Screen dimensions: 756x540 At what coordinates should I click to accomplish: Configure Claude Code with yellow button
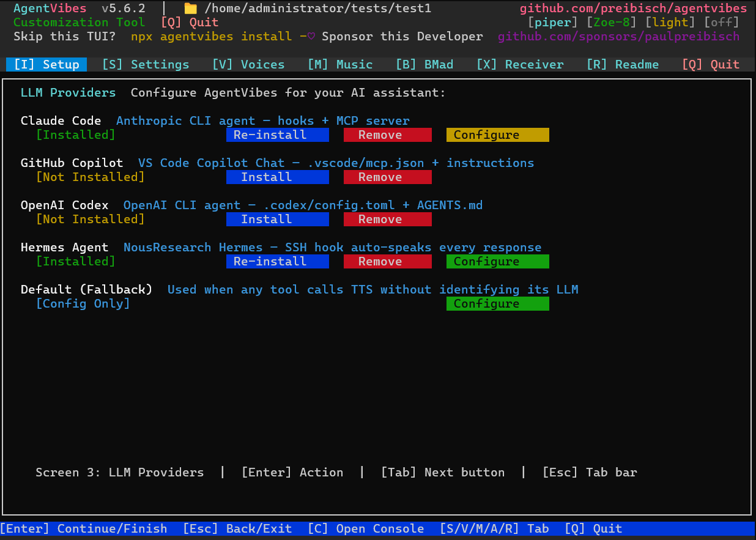pyautogui.click(x=498, y=135)
